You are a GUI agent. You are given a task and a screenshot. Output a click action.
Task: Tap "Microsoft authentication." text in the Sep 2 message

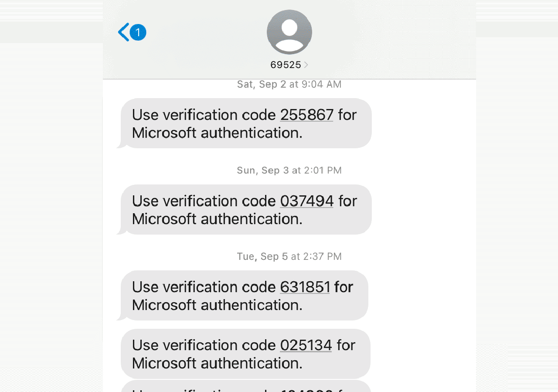click(x=217, y=133)
